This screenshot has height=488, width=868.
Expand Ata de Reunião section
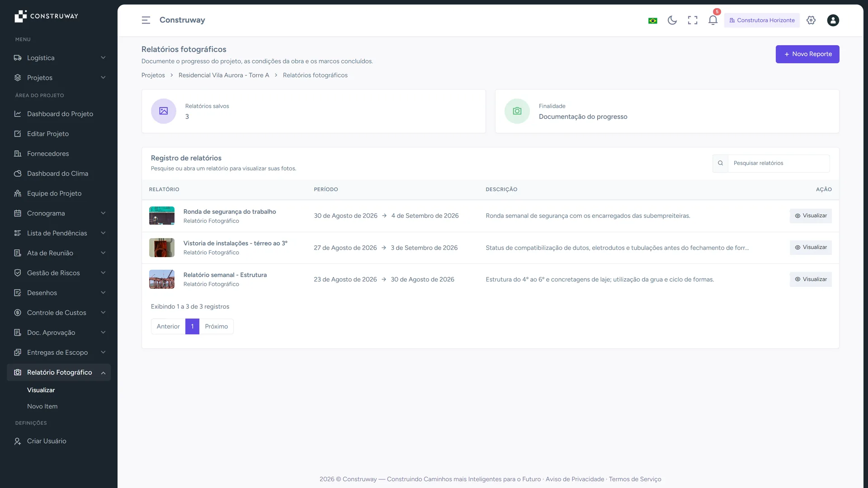pyautogui.click(x=59, y=253)
